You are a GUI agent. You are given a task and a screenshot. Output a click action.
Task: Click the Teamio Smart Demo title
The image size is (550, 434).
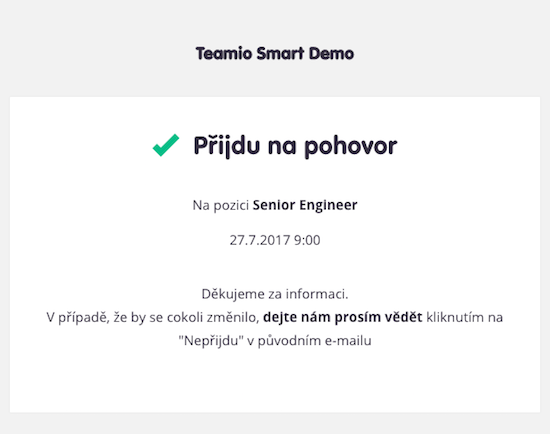tap(275, 54)
